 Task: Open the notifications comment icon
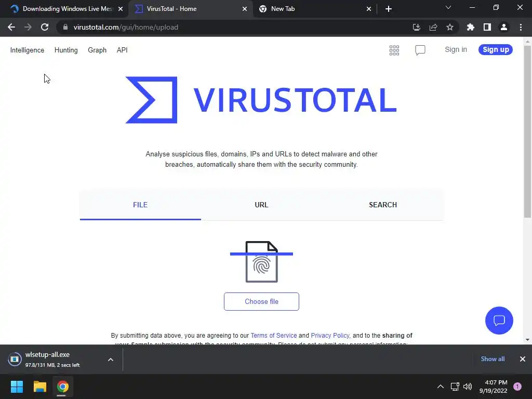pos(420,50)
